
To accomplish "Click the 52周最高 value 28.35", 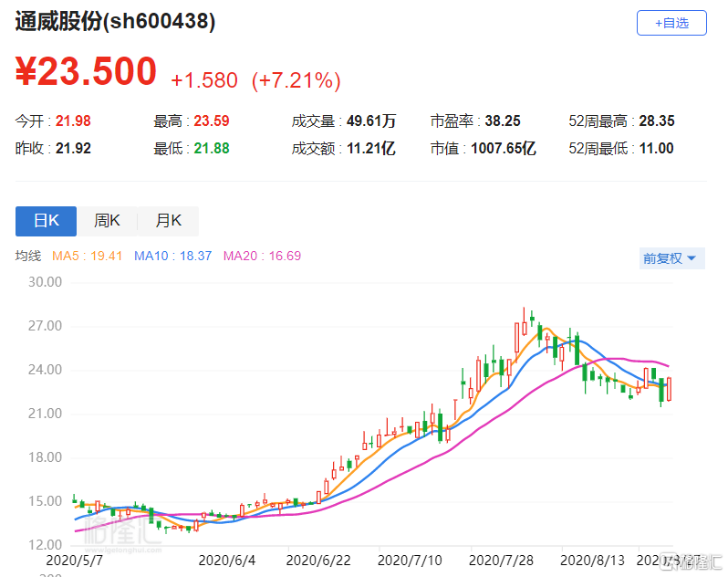I will pyautogui.click(x=657, y=121).
